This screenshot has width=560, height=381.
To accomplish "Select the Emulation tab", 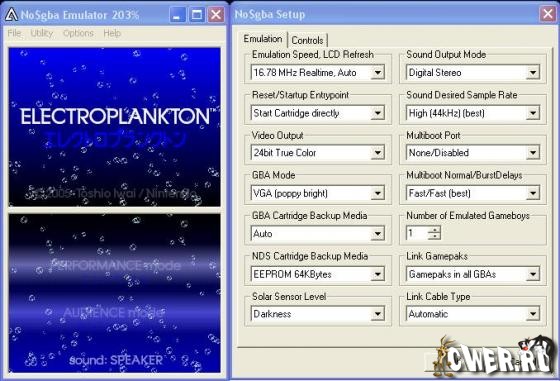I will 263,39.
